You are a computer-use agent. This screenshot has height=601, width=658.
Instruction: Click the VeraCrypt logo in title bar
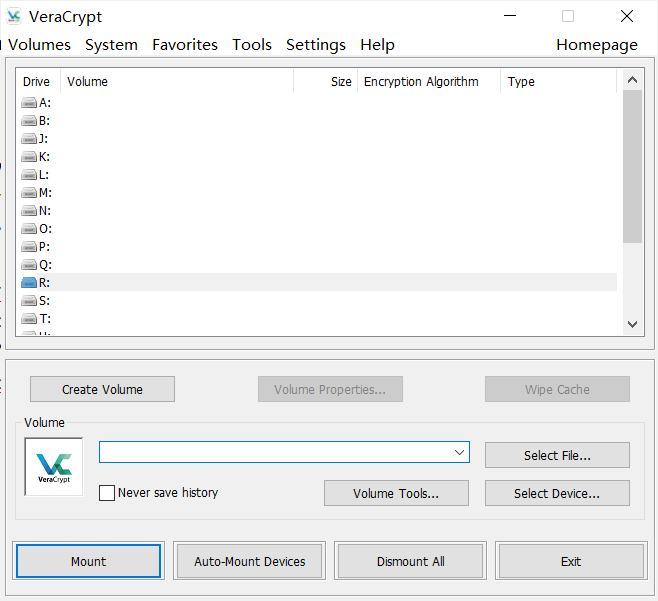click(x=16, y=16)
